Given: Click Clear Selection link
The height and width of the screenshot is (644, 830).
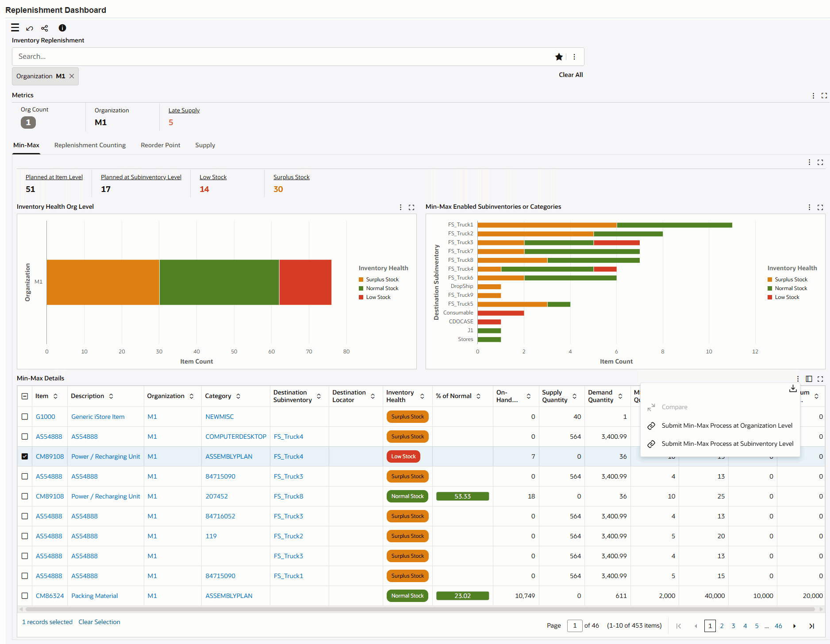Looking at the screenshot, I should pyautogui.click(x=100, y=622).
